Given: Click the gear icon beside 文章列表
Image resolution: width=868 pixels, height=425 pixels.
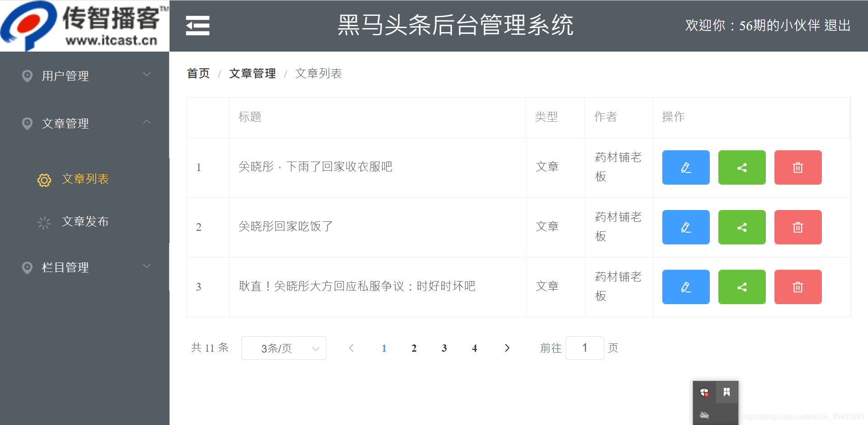Looking at the screenshot, I should (44, 180).
